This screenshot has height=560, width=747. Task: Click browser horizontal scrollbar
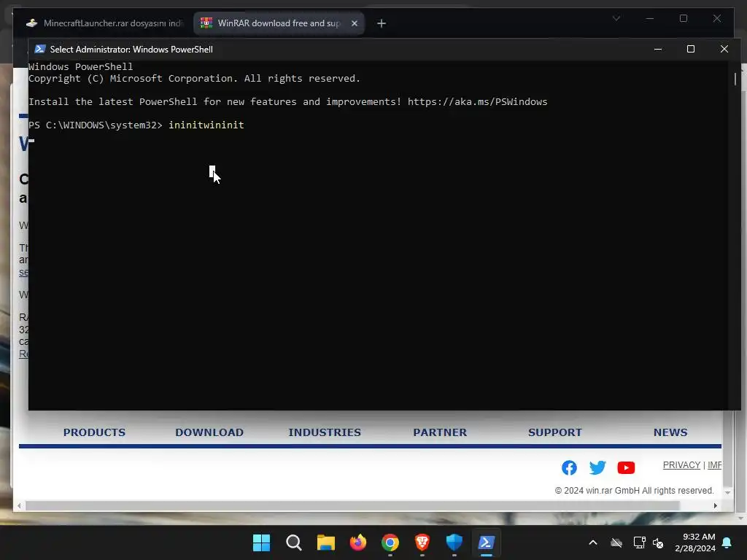coord(352,506)
